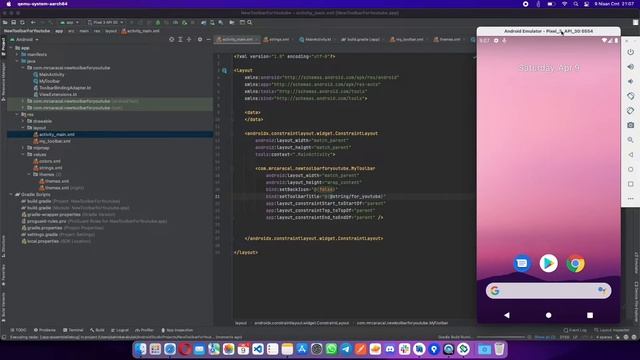Image resolution: width=640 pixels, height=360 pixels.
Task: Open Android project view dropdown
Action: [x=24, y=40]
